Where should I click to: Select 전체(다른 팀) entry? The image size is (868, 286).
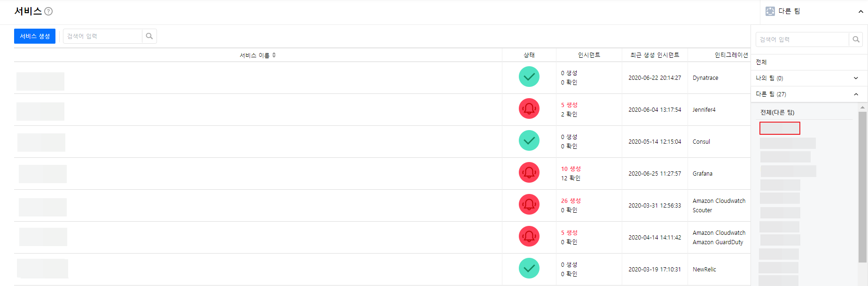coord(777,113)
